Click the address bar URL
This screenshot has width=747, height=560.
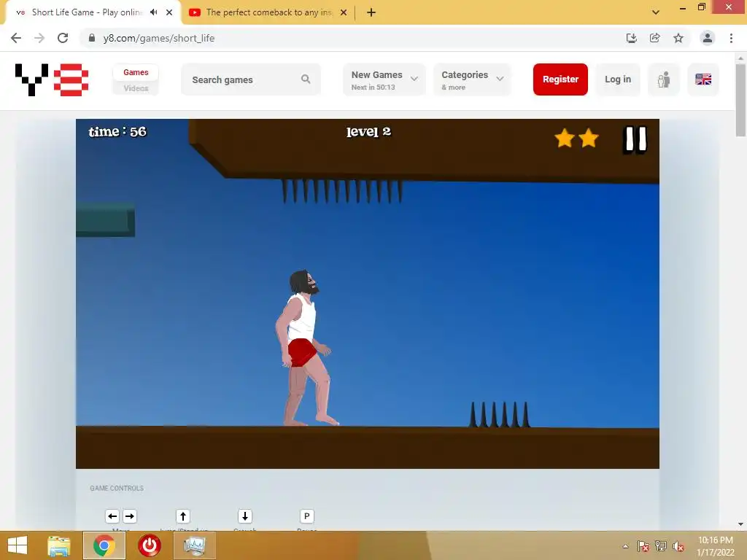point(158,38)
